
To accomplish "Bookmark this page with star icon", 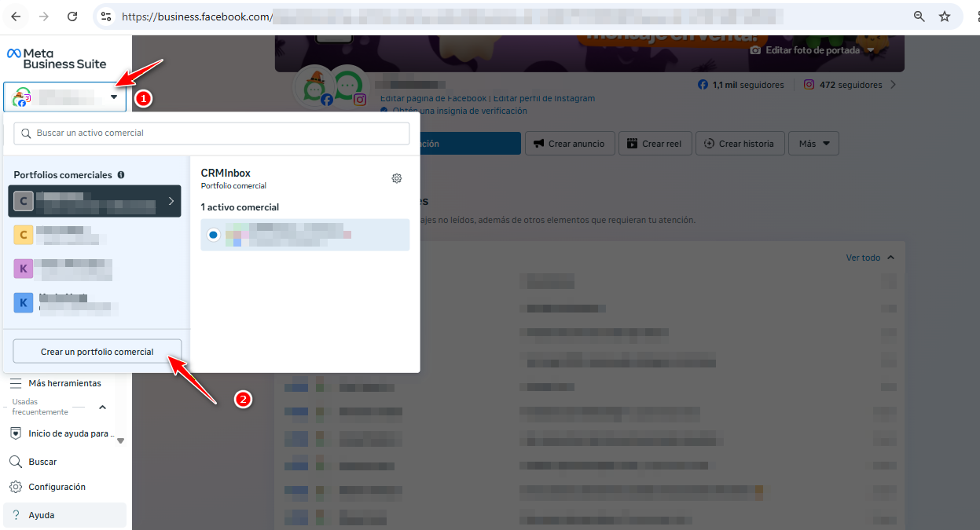I will point(945,16).
